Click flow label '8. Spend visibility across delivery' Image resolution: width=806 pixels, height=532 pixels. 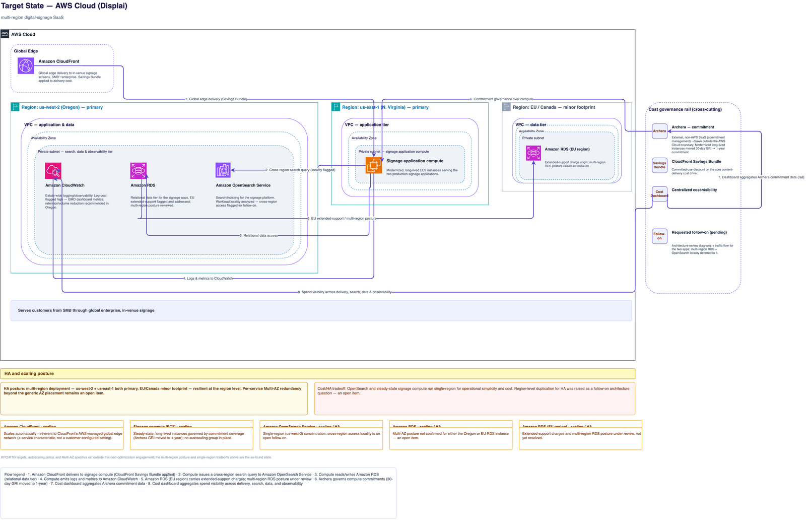345,292
